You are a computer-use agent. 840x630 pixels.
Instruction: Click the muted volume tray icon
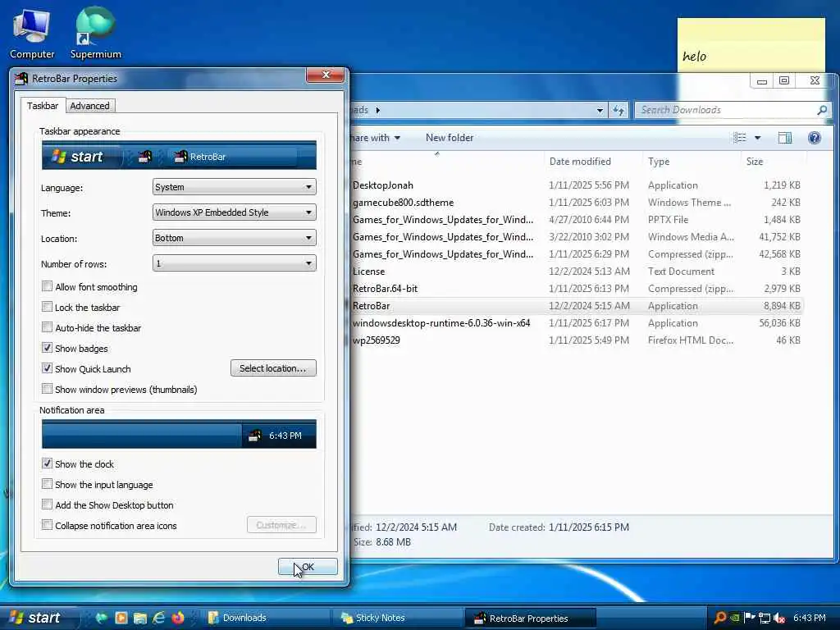pos(779,618)
